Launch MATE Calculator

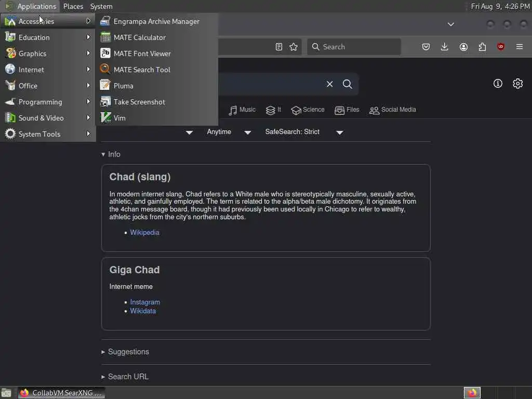point(156,37)
